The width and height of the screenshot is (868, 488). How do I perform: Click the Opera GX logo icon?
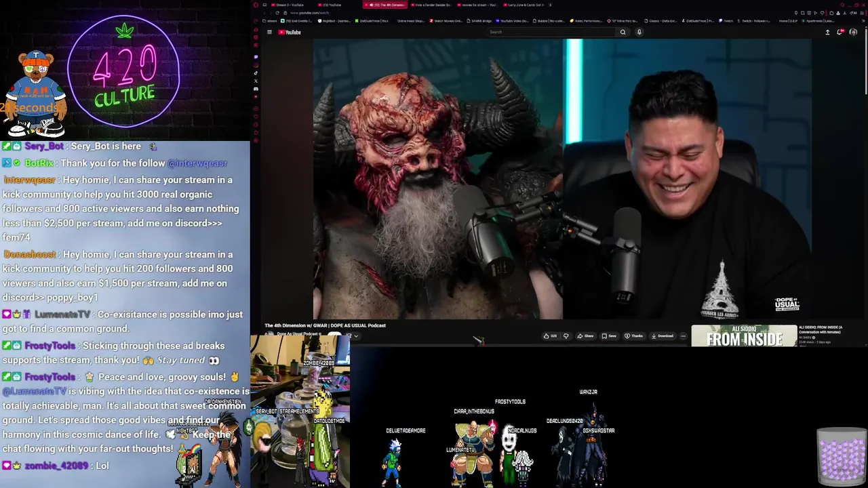tap(256, 5)
